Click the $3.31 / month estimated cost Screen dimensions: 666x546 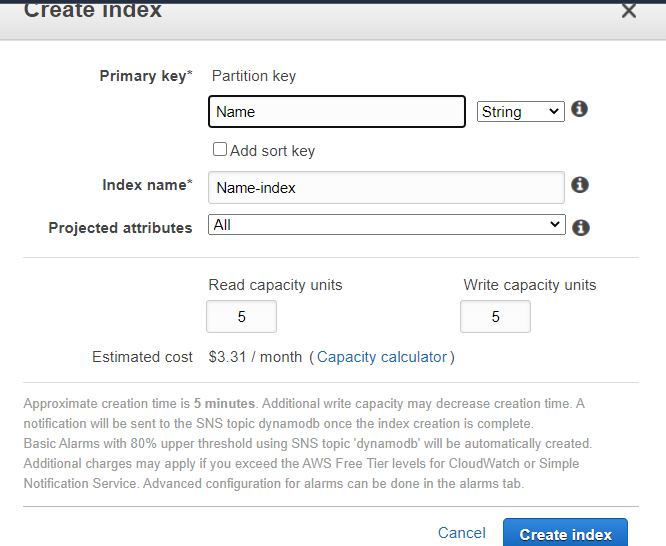click(254, 357)
